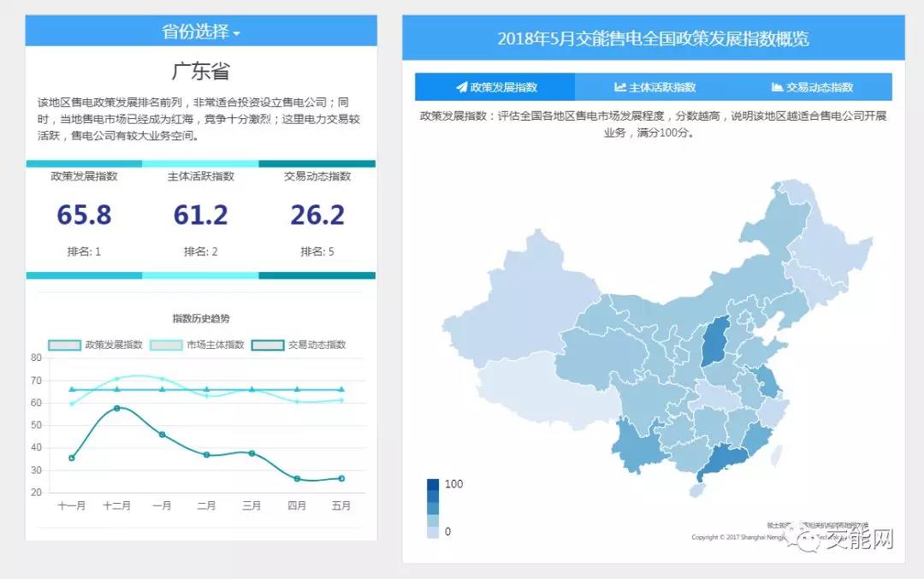
Task: Click Yunnan province on the map
Action: (x=635, y=446)
